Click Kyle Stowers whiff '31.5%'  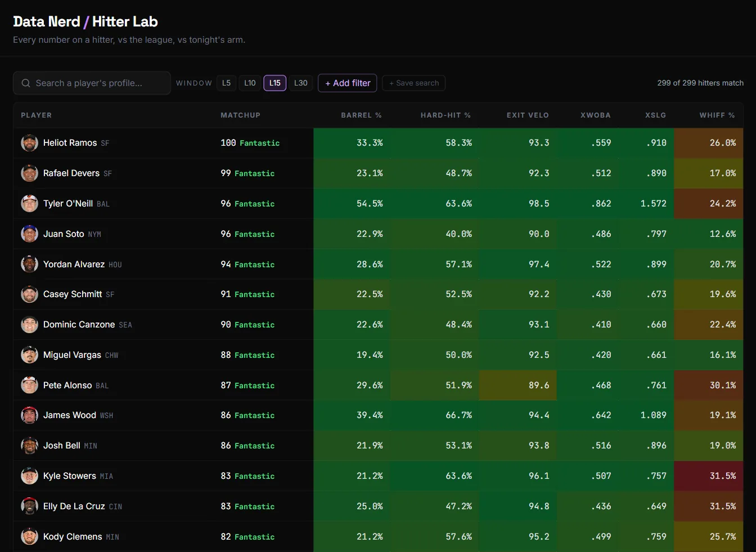point(723,476)
